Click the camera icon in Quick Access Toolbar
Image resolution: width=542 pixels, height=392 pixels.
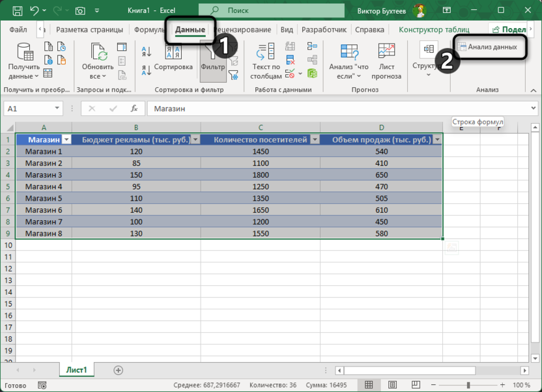click(x=80, y=11)
